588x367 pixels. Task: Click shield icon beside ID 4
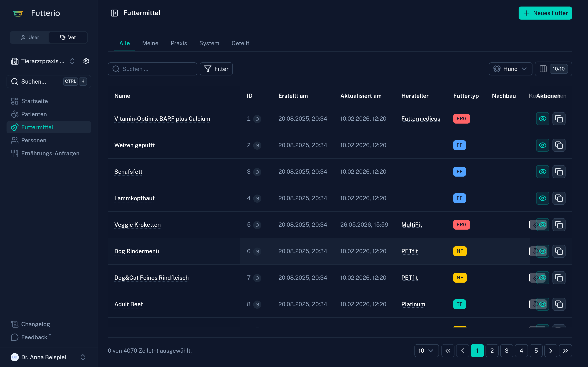[x=257, y=198]
